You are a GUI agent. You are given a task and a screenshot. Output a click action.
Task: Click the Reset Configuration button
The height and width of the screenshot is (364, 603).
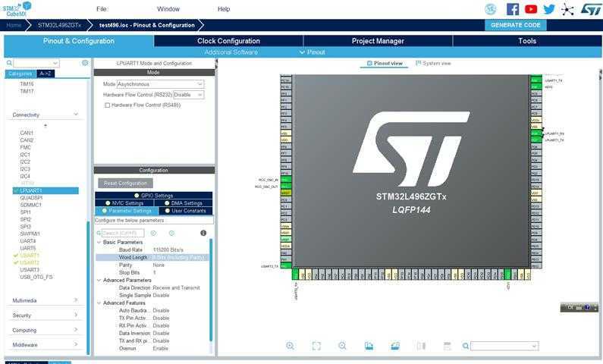click(125, 184)
